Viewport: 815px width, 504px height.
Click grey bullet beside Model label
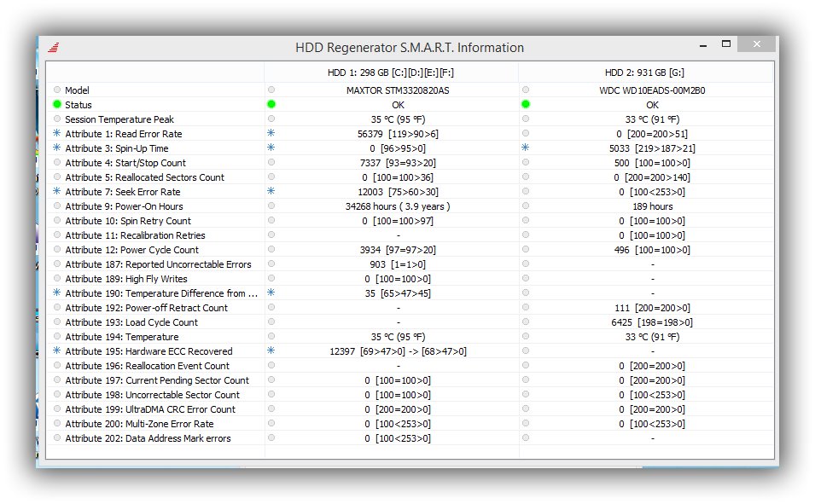(57, 90)
